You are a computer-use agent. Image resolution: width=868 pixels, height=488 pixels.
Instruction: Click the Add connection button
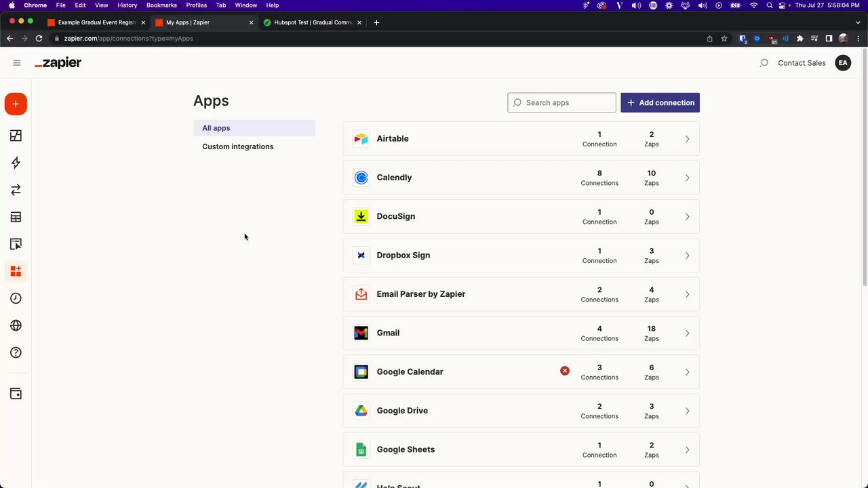pyautogui.click(x=660, y=103)
